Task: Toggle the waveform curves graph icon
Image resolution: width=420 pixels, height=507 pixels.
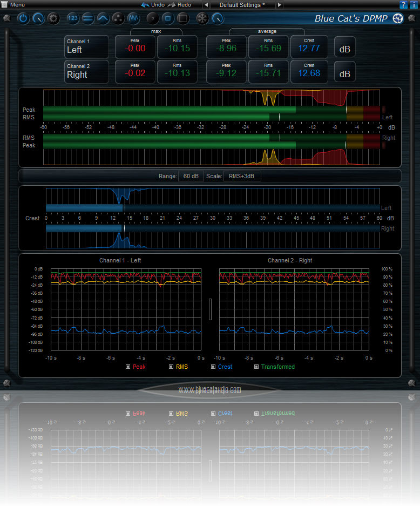Action: (134, 18)
